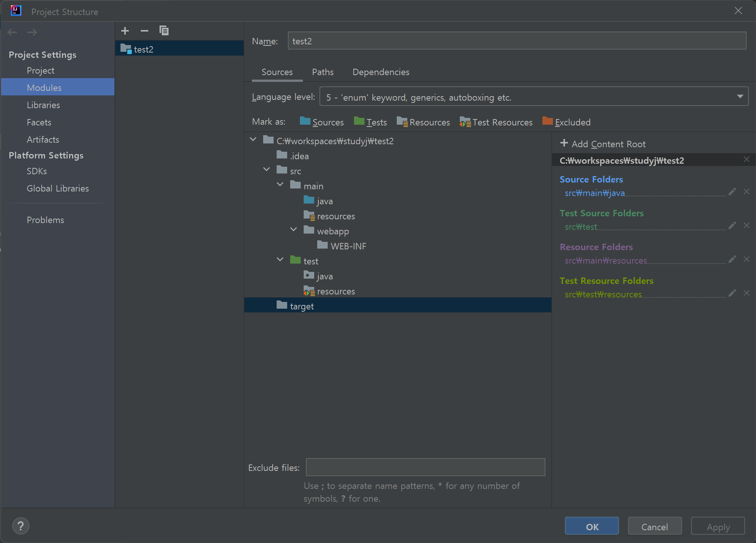The width and height of the screenshot is (756, 543).
Task: Collapse the webapp folder node
Action: (x=294, y=229)
